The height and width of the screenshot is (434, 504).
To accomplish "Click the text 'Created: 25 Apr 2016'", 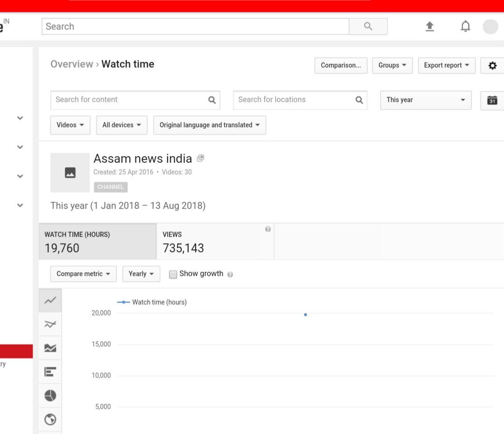I will tap(123, 172).
